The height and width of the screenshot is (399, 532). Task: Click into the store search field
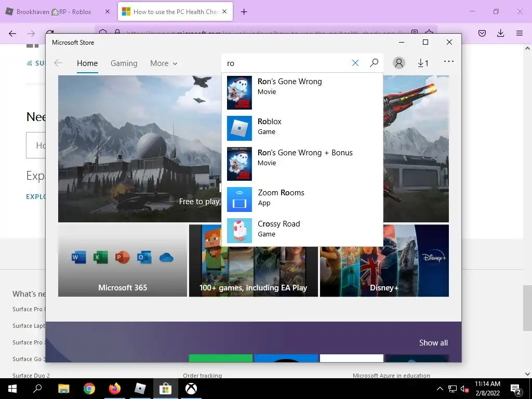287,63
